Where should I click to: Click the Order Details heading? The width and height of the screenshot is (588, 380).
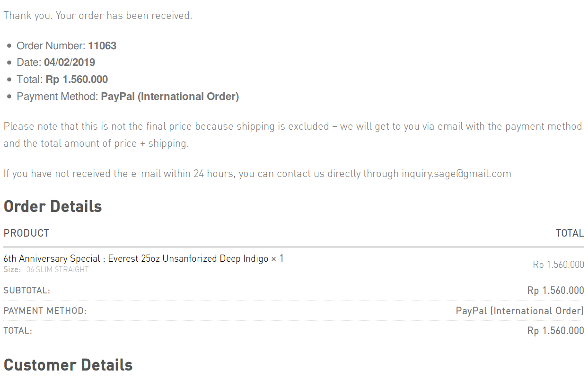tap(53, 206)
